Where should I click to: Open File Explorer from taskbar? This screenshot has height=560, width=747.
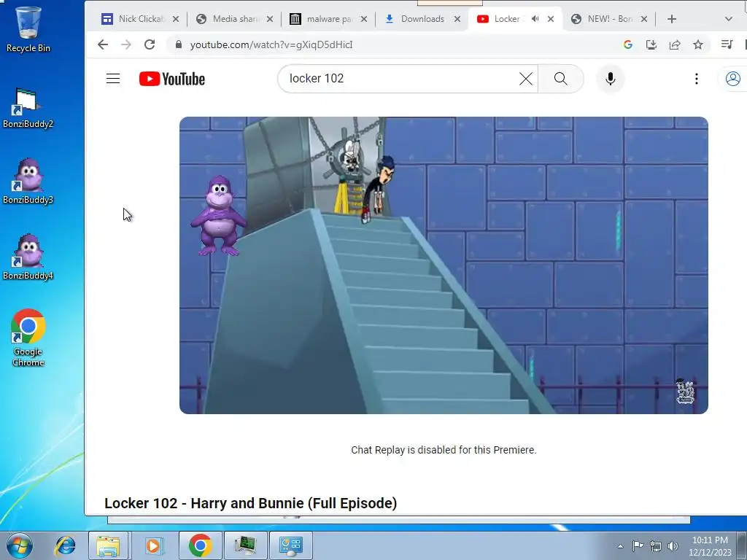(x=108, y=545)
